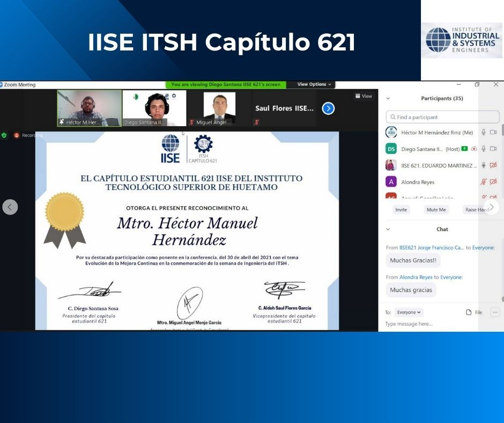Click the Find a participant search field
This screenshot has width=504, height=423.
click(442, 117)
